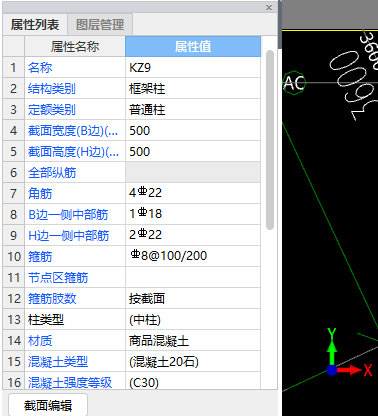
Task: Select the 商品混凝土 material value
Action: tap(193, 341)
